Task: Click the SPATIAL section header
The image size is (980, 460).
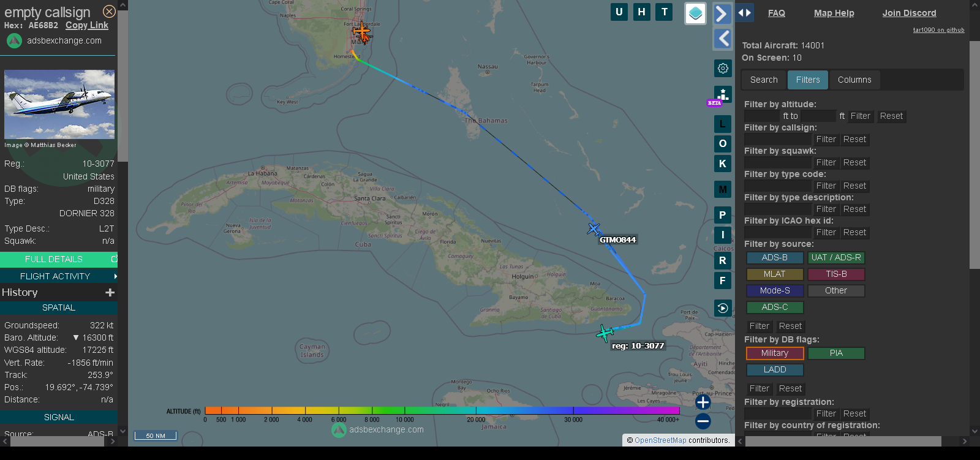Action: 59,307
